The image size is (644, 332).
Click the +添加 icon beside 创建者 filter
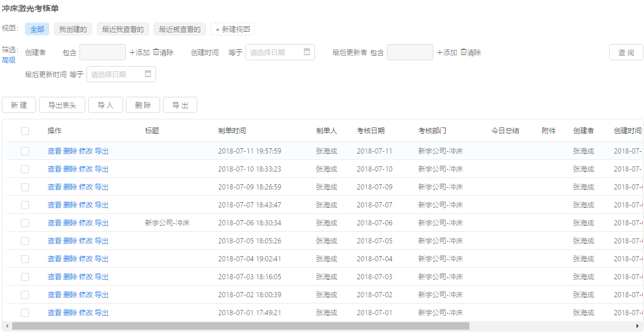tap(132, 52)
